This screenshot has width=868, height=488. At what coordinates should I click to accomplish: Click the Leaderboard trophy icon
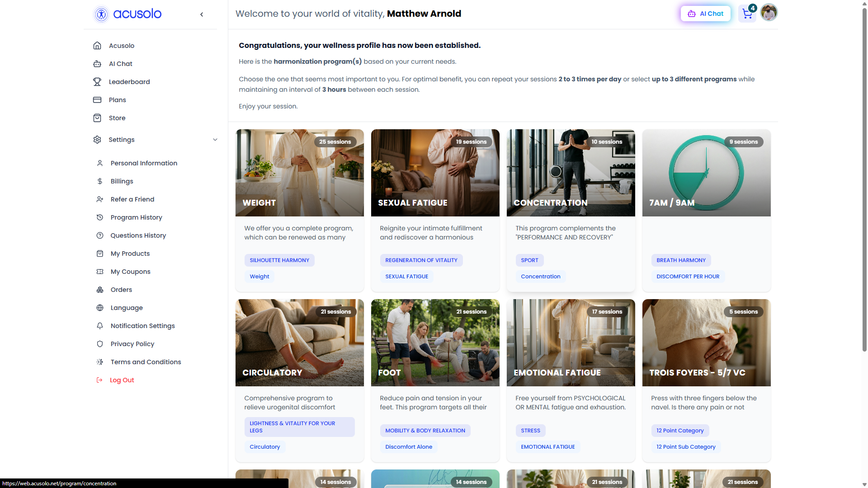tap(97, 82)
